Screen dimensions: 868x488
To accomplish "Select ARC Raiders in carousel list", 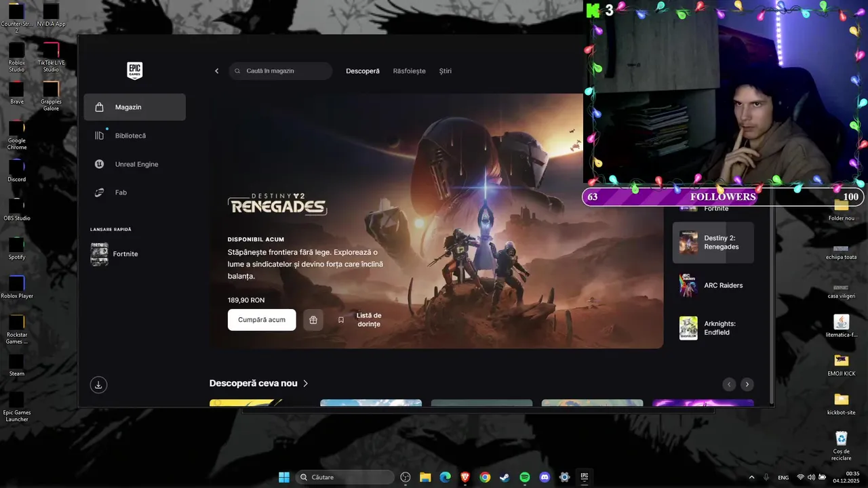I will pyautogui.click(x=713, y=285).
